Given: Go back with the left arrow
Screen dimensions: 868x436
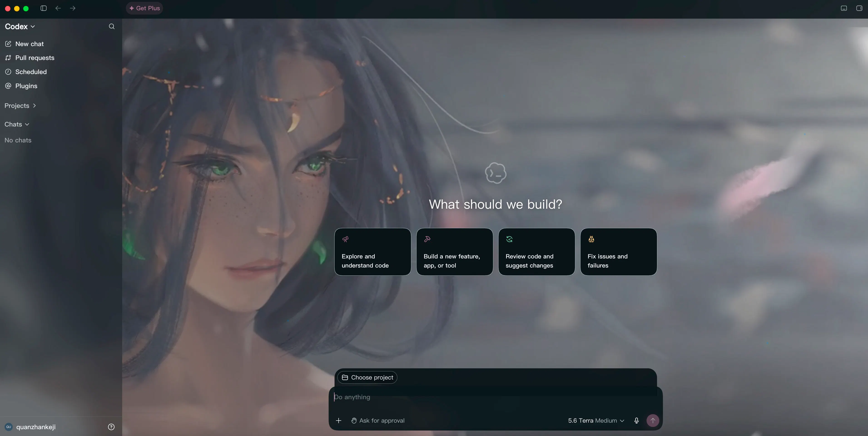Looking at the screenshot, I should pos(58,8).
